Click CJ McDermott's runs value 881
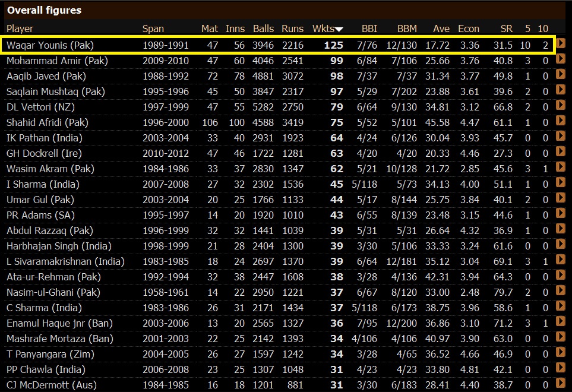 (295, 385)
